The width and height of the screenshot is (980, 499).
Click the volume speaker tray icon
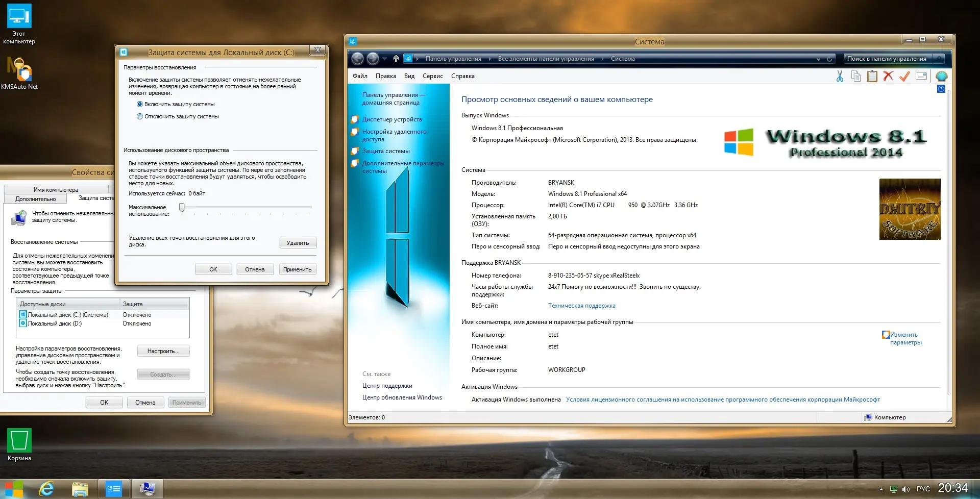coord(906,489)
